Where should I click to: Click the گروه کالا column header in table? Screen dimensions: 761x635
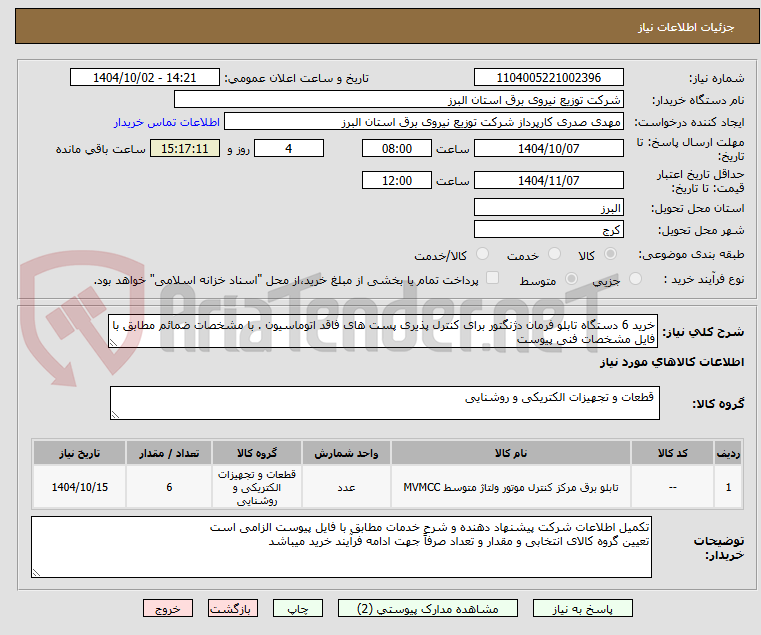(x=257, y=453)
